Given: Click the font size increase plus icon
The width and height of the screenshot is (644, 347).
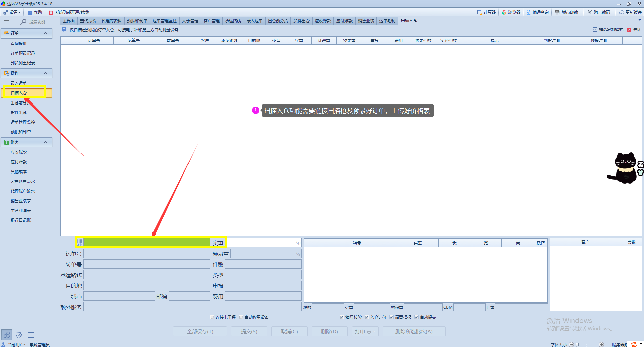Looking at the screenshot, I should (601, 344).
